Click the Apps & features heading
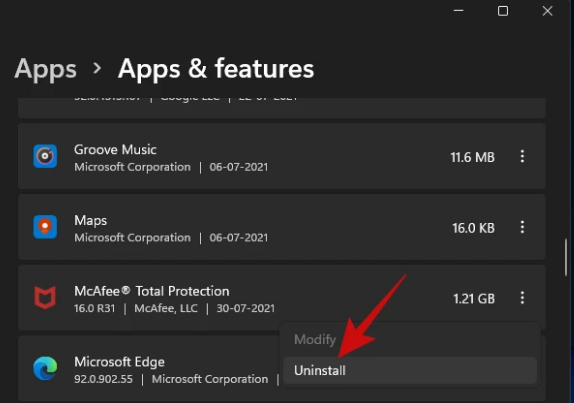 point(216,68)
